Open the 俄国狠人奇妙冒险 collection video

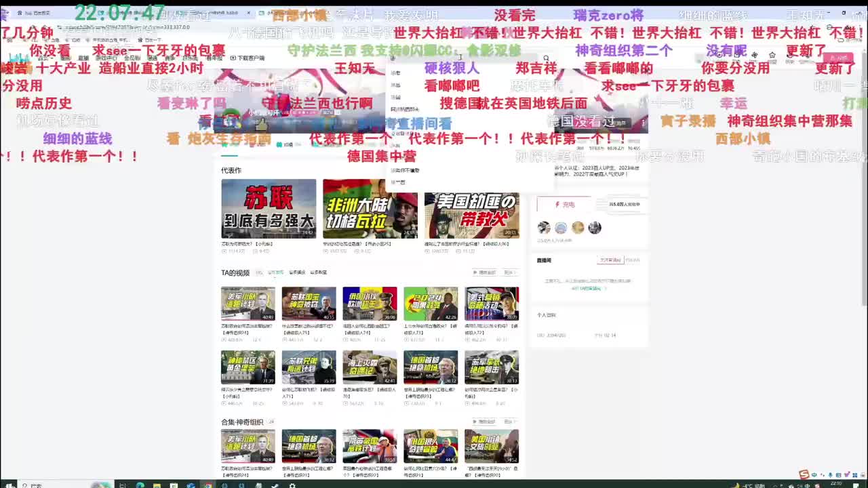(431, 446)
